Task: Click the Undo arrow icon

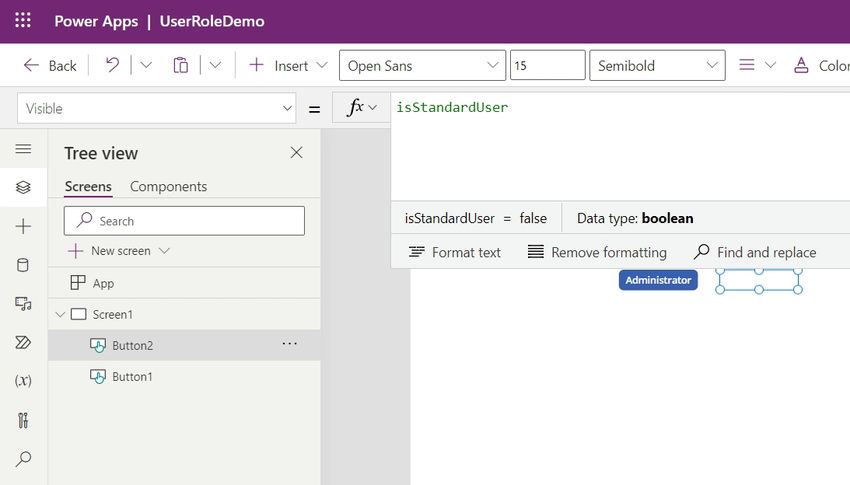Action: click(112, 65)
